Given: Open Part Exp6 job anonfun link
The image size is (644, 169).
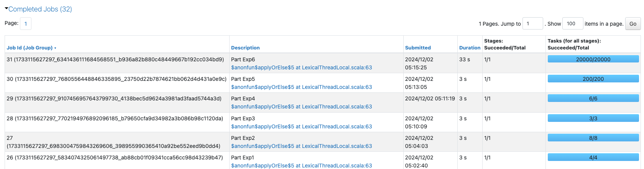Looking at the screenshot, I should [x=301, y=67].
